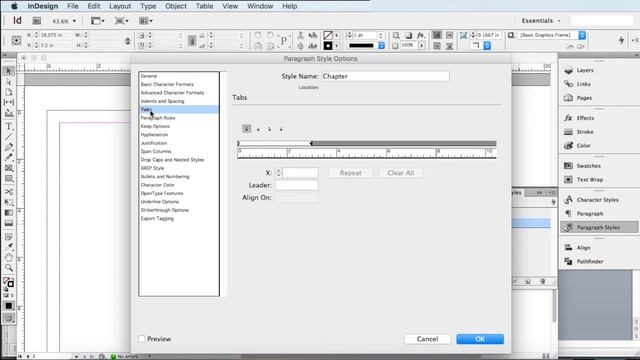Click the tab X position field

coord(300,173)
